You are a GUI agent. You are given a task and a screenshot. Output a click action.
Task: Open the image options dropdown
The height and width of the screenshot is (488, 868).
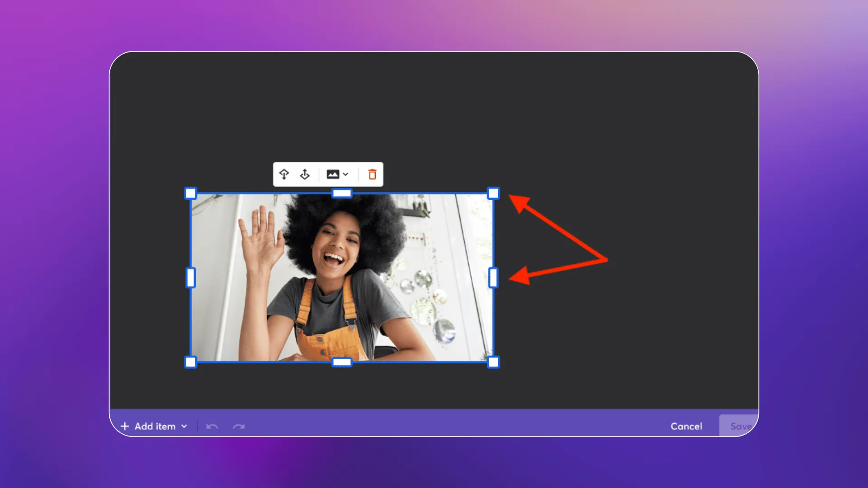pyautogui.click(x=338, y=174)
